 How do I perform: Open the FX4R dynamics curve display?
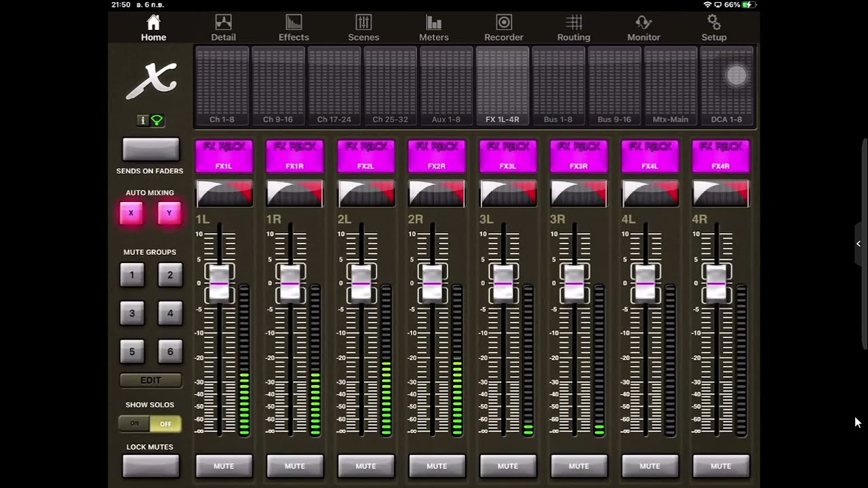[x=721, y=193]
